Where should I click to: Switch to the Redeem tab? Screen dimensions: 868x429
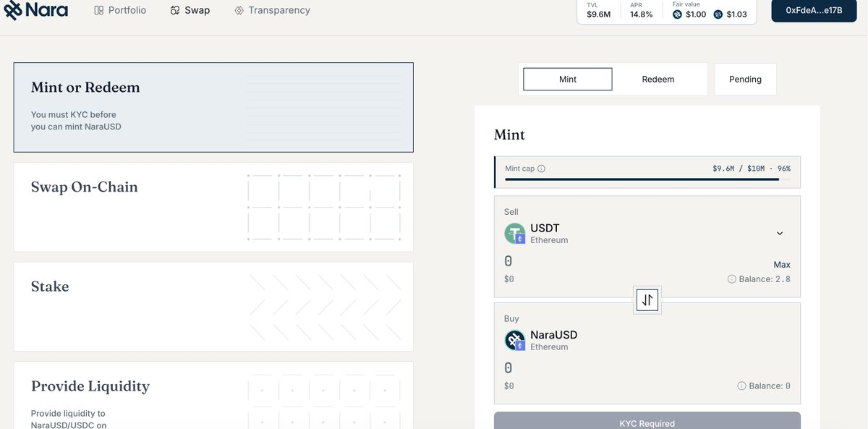658,79
